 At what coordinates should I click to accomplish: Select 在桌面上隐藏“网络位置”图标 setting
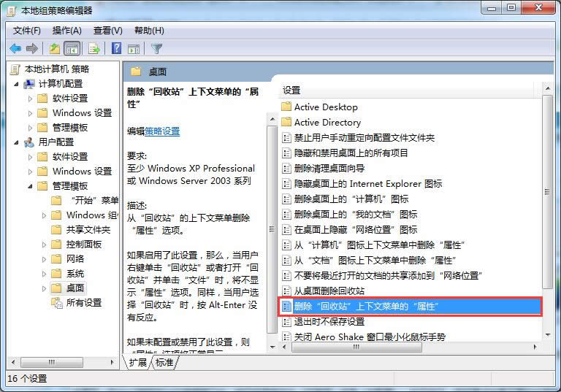[x=356, y=230]
